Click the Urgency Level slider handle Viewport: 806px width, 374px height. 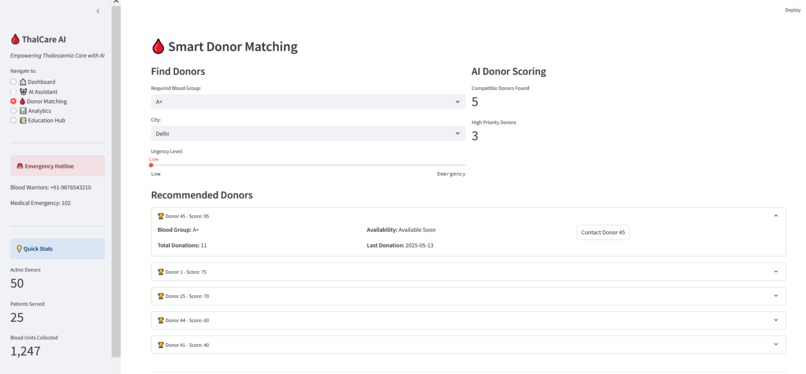(x=151, y=165)
